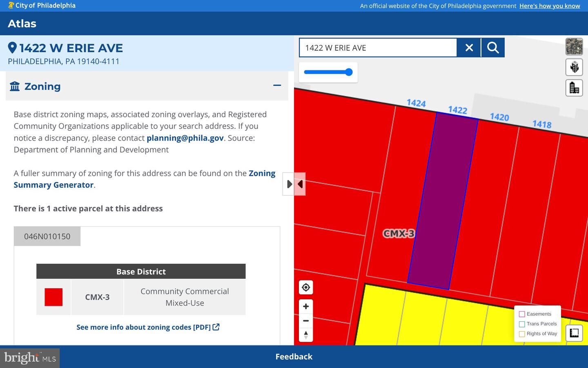Click the City of Philadelphia logo
The image size is (588, 368).
(42, 5)
